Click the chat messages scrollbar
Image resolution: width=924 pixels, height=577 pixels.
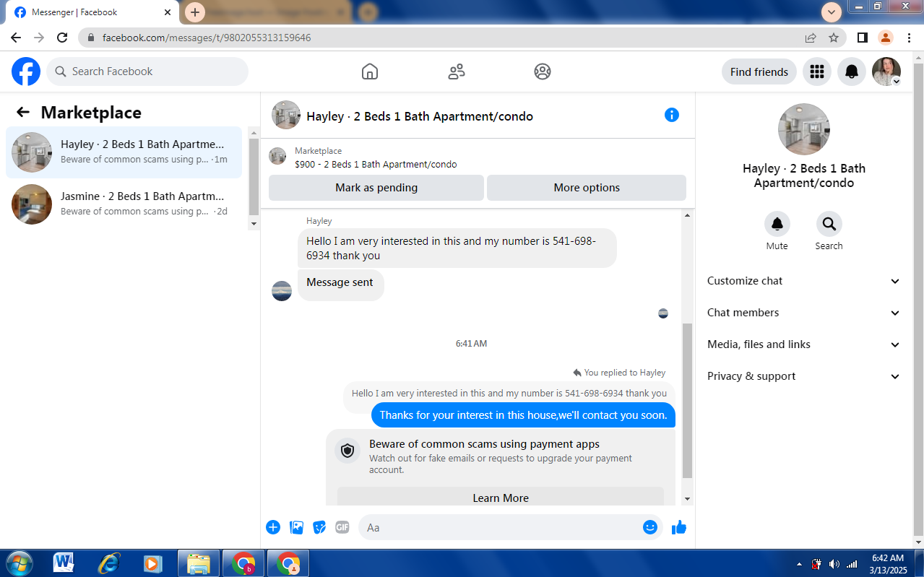[x=687, y=401]
